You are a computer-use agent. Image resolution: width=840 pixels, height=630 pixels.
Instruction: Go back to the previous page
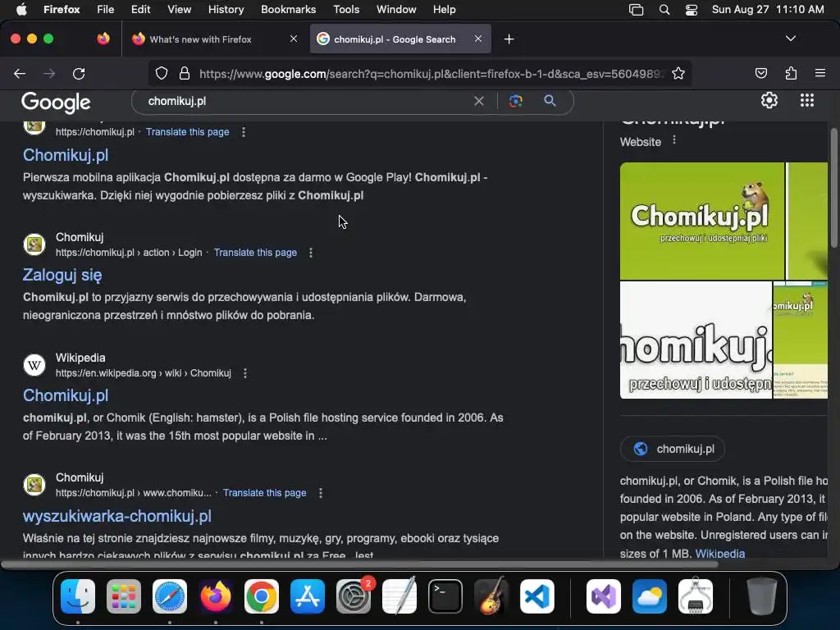click(x=20, y=73)
